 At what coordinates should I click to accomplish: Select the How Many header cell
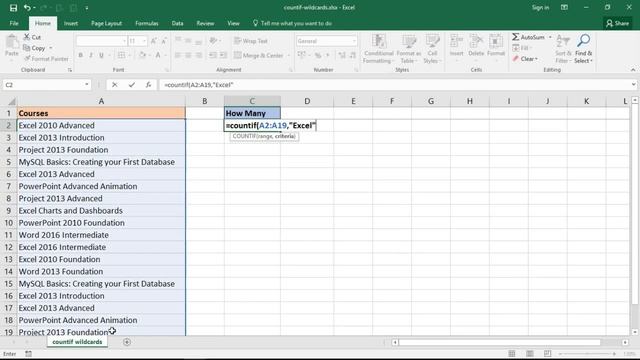tap(252, 113)
